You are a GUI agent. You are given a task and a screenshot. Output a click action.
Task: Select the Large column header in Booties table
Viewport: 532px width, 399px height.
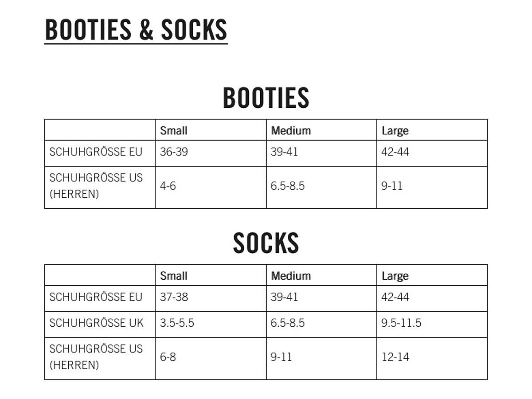tap(395, 131)
